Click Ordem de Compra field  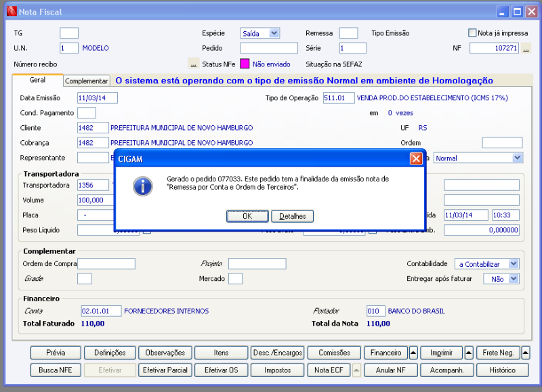tap(106, 263)
